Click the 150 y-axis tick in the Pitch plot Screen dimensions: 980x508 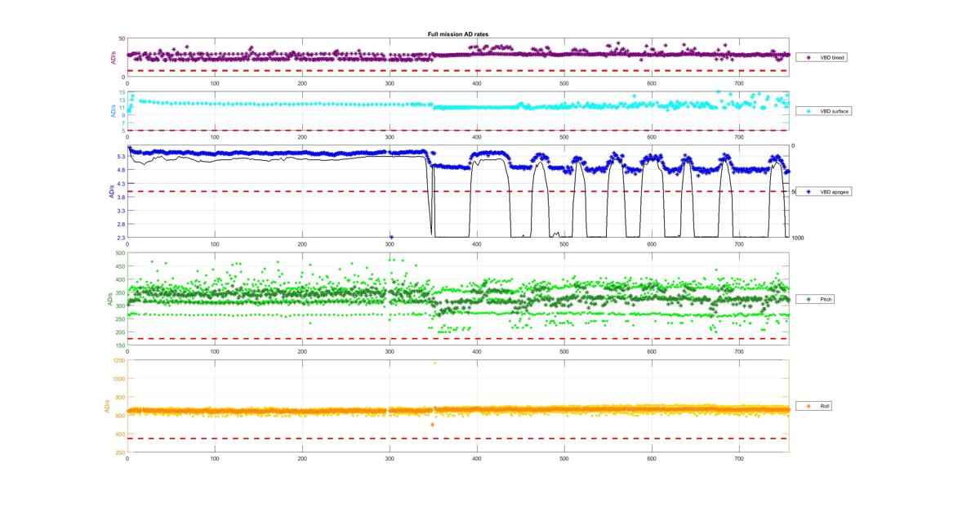pos(120,345)
